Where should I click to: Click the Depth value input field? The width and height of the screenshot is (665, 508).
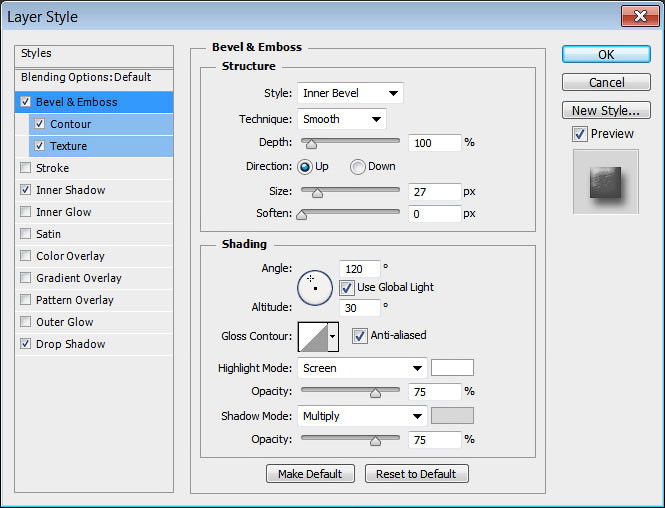(435, 143)
